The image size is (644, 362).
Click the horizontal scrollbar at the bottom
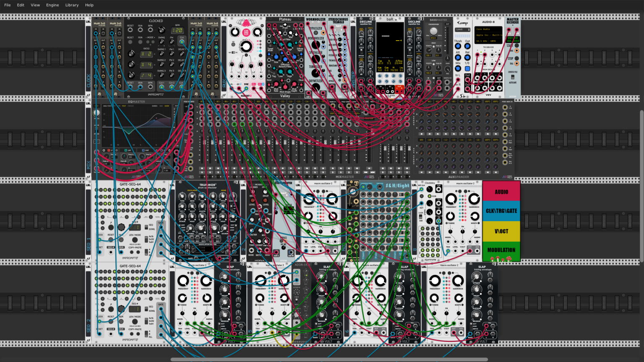click(x=329, y=359)
